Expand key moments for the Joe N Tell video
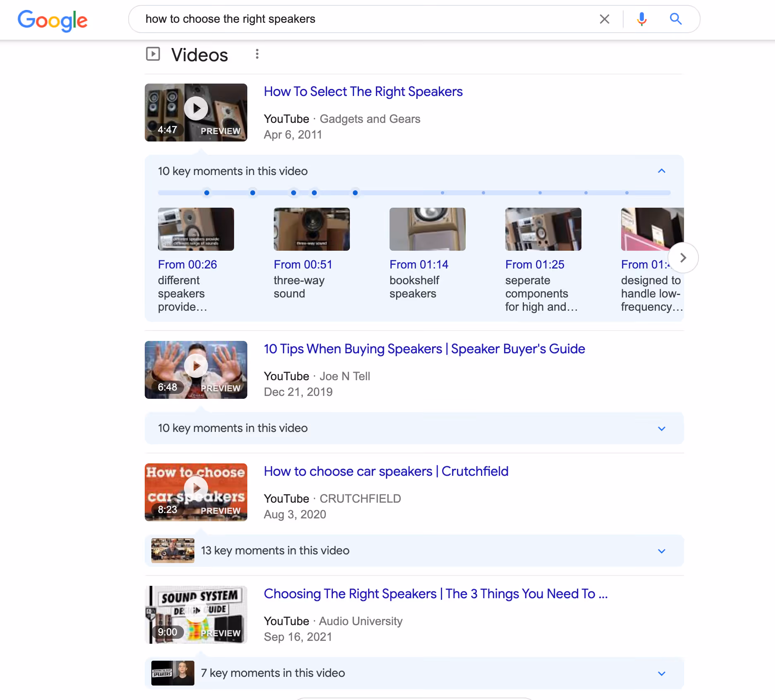Viewport: 775px width, 700px height. [414, 428]
